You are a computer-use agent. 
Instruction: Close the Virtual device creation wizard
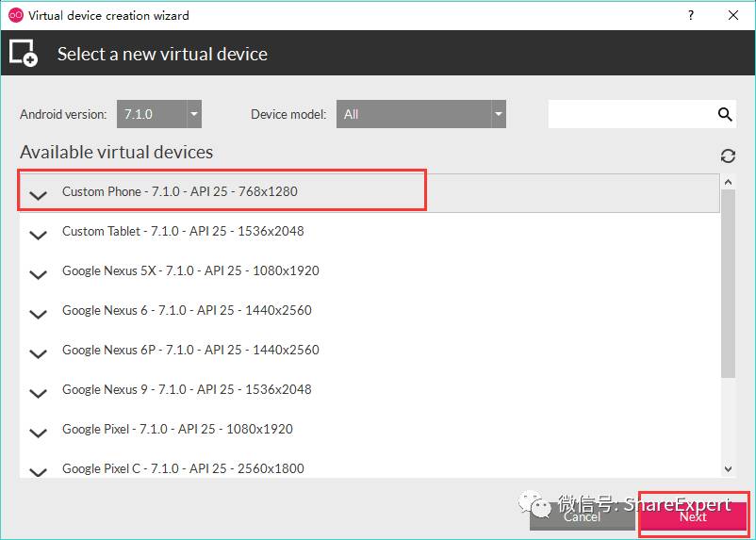[732, 15]
